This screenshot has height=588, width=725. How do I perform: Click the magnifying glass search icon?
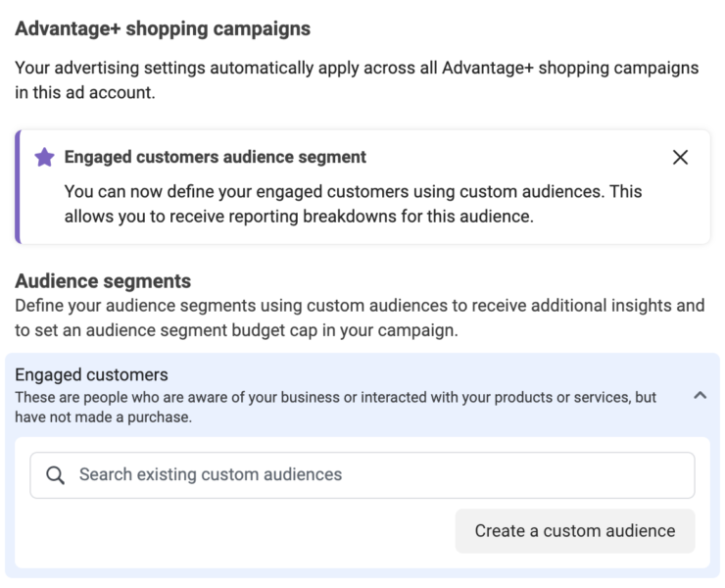tap(55, 475)
